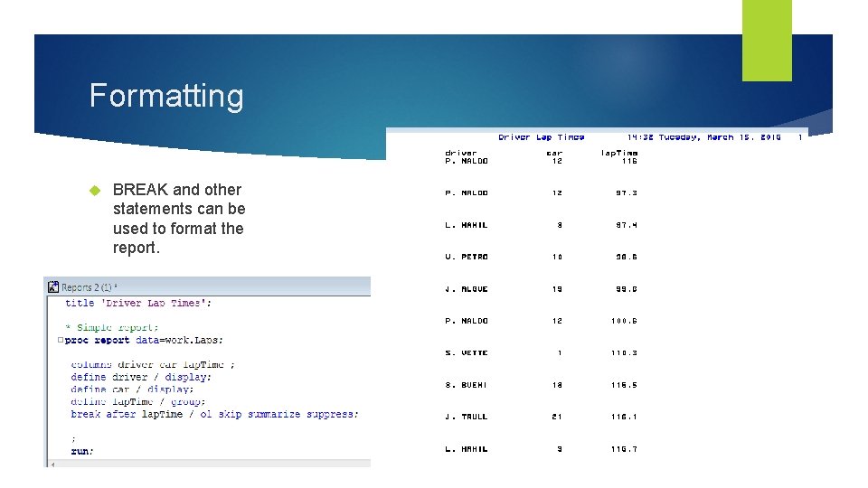Click the 'define driver / display;' line
868x488 pixels.
click(x=141, y=377)
